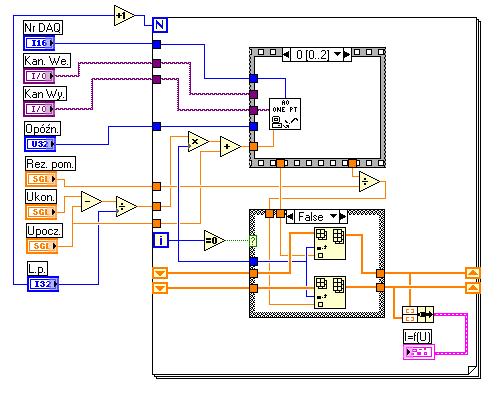Go to next sequence frame arrow
Viewport: 497px width, 395px height.
point(347,54)
